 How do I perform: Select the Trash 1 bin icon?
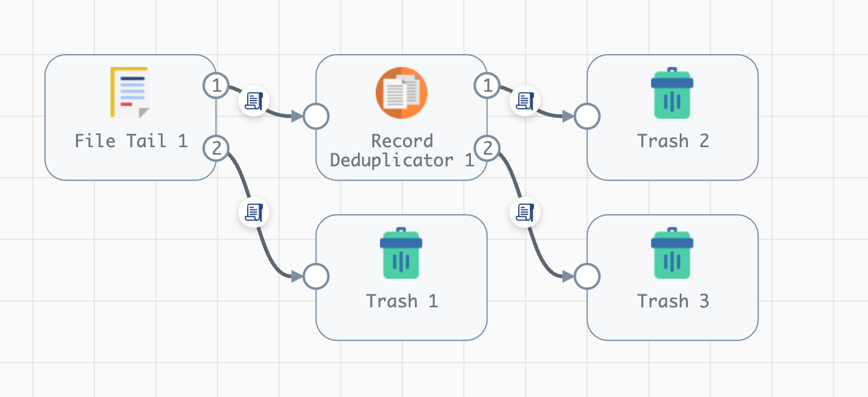401,253
